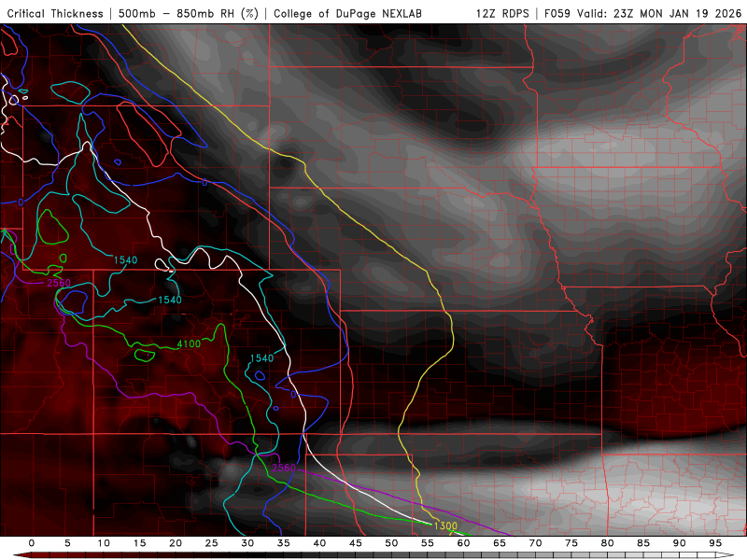Viewport: 747px width, 560px height.
Task: Click the color scale value "55"
Action: coord(428,543)
